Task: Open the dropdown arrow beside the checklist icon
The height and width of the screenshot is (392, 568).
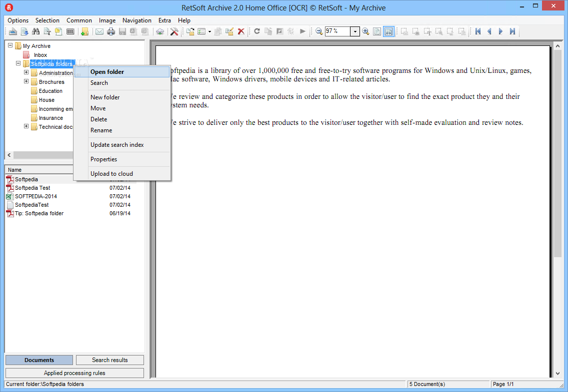Action: (209, 31)
